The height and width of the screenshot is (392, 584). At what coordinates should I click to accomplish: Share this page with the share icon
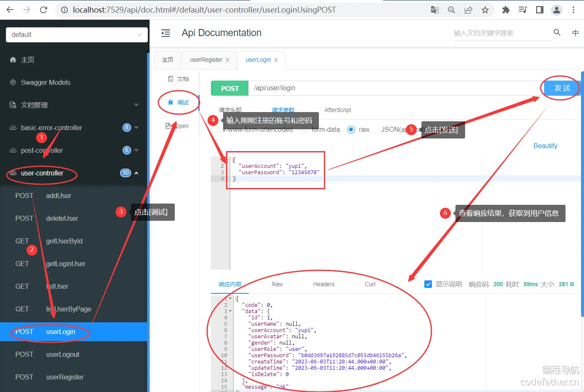point(468,10)
